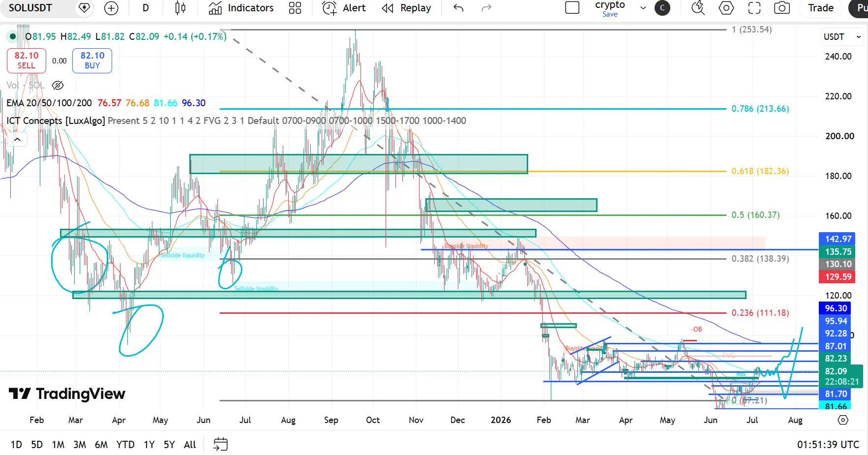868x455 pixels.
Task: Open the quick search icon
Action: click(x=698, y=8)
